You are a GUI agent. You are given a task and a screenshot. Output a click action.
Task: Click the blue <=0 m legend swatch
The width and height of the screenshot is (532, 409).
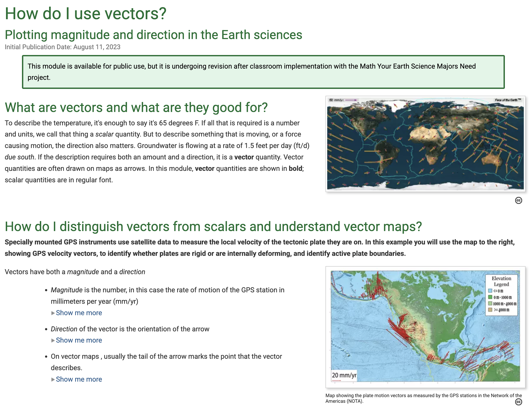coord(490,291)
